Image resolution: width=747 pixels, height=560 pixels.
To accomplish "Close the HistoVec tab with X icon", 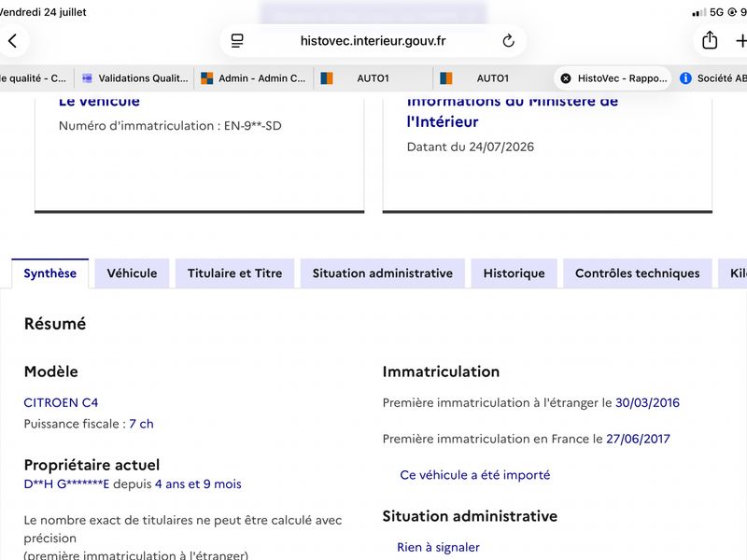I will tap(566, 78).
